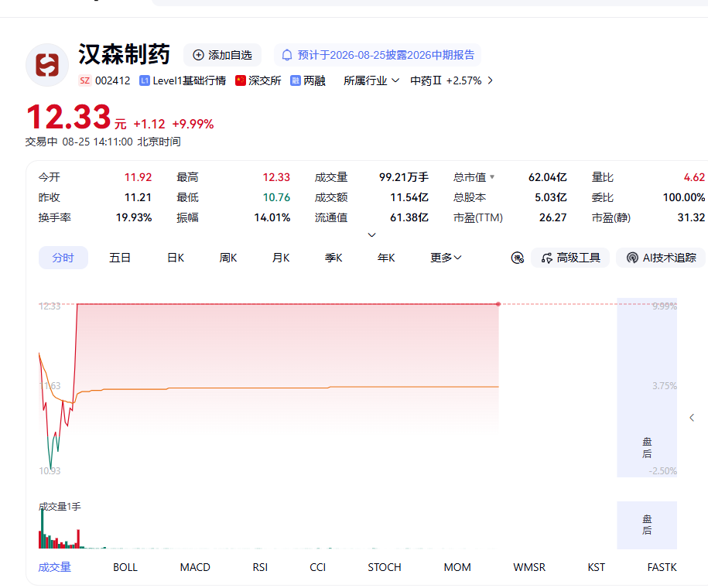The image size is (708, 588).
Task: Click the round chart settings icon
Action: pos(518,258)
